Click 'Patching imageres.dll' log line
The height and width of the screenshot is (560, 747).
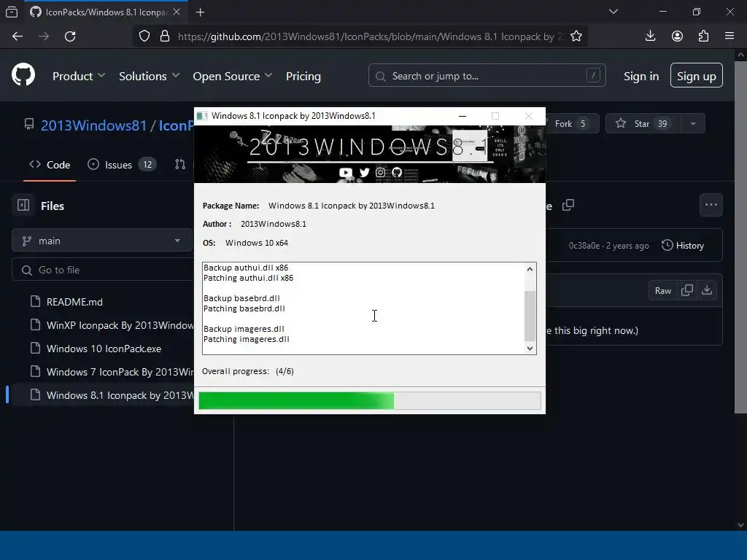pyautogui.click(x=247, y=339)
